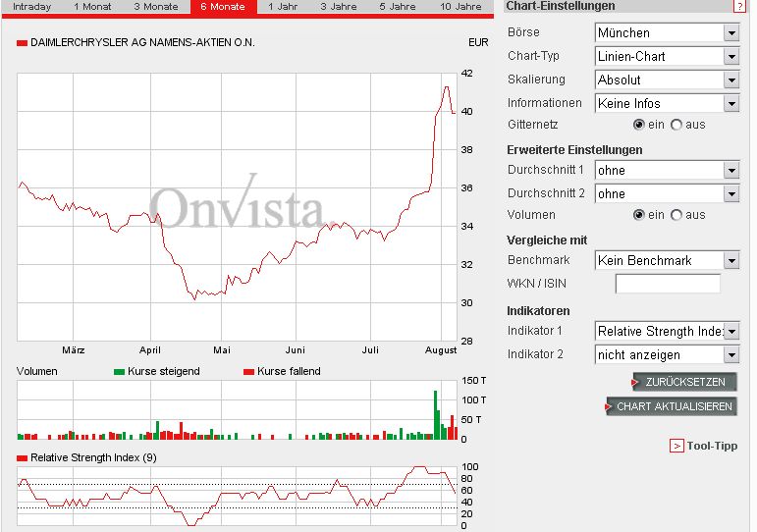Click the März label on the chart axis
This screenshot has height=532, width=757.
click(x=74, y=350)
